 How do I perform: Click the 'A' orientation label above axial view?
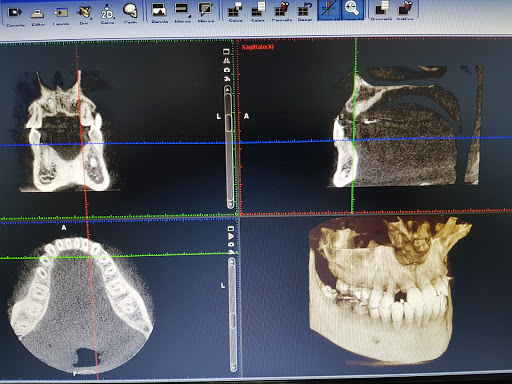point(64,228)
